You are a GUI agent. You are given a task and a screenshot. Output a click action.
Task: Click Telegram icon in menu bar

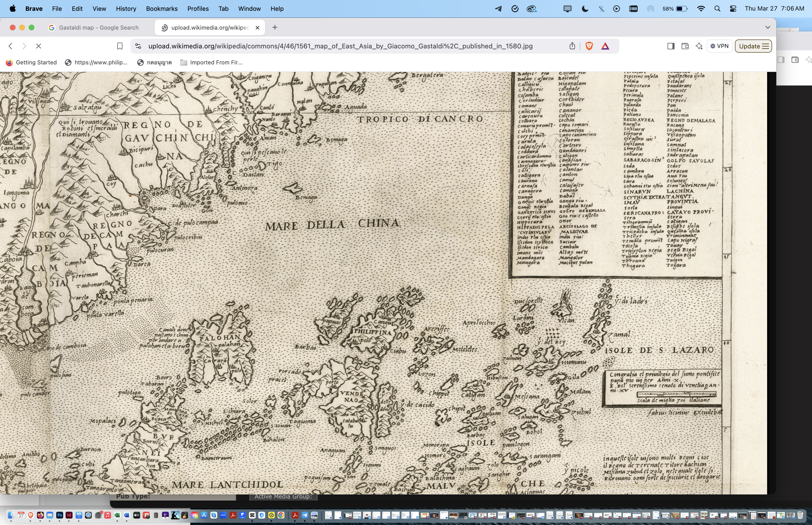498,8
